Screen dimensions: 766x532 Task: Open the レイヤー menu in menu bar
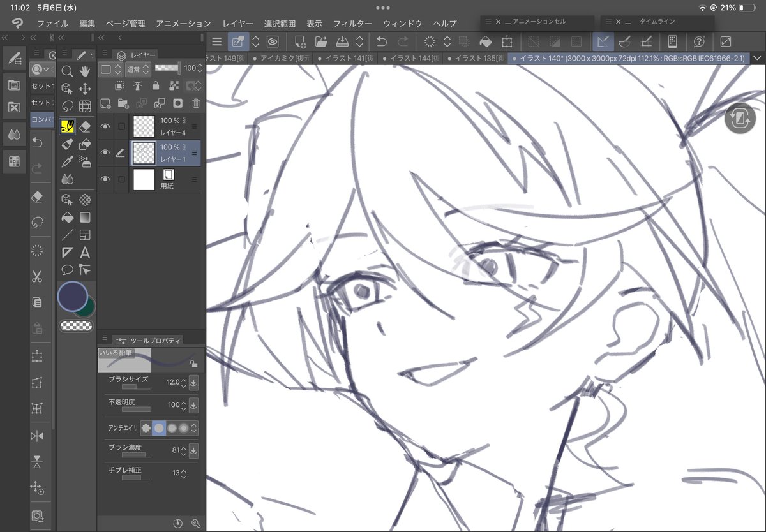(x=238, y=24)
